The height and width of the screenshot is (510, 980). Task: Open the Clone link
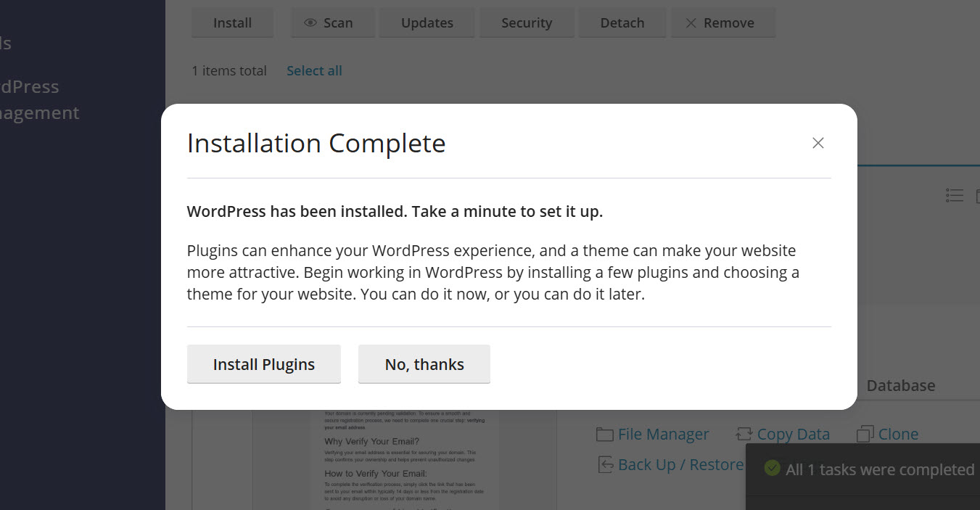pyautogui.click(x=898, y=434)
